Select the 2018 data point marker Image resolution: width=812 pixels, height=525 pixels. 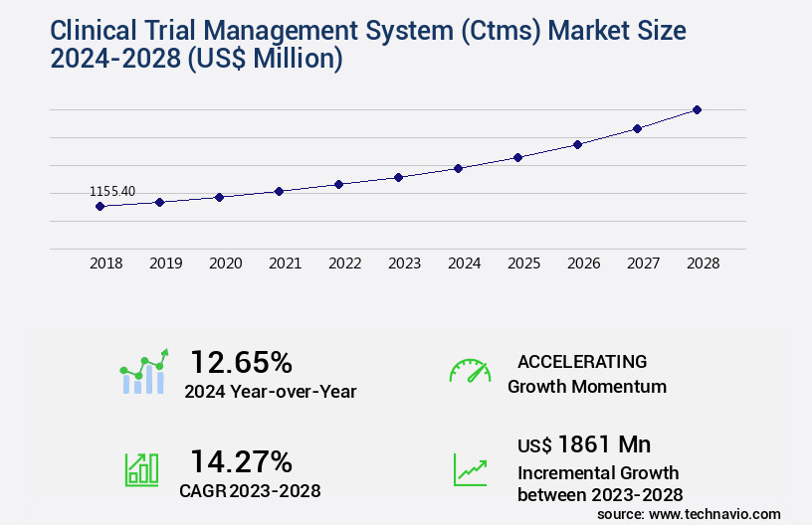[100, 206]
